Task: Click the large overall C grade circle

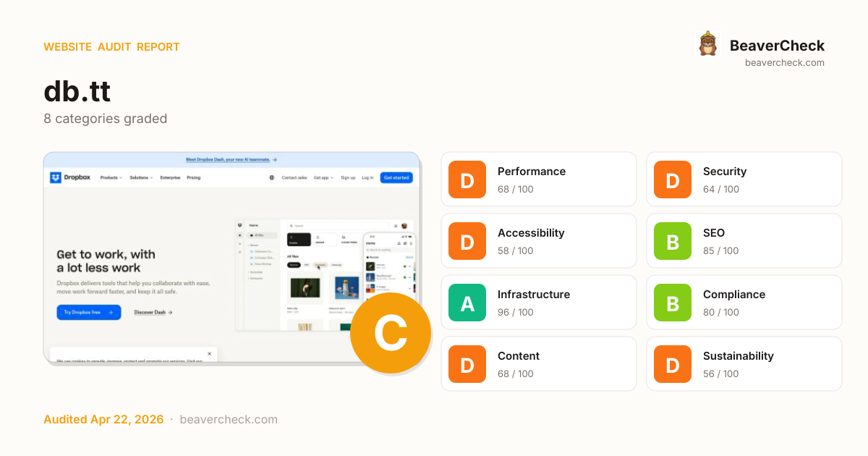Action: pyautogui.click(x=391, y=333)
